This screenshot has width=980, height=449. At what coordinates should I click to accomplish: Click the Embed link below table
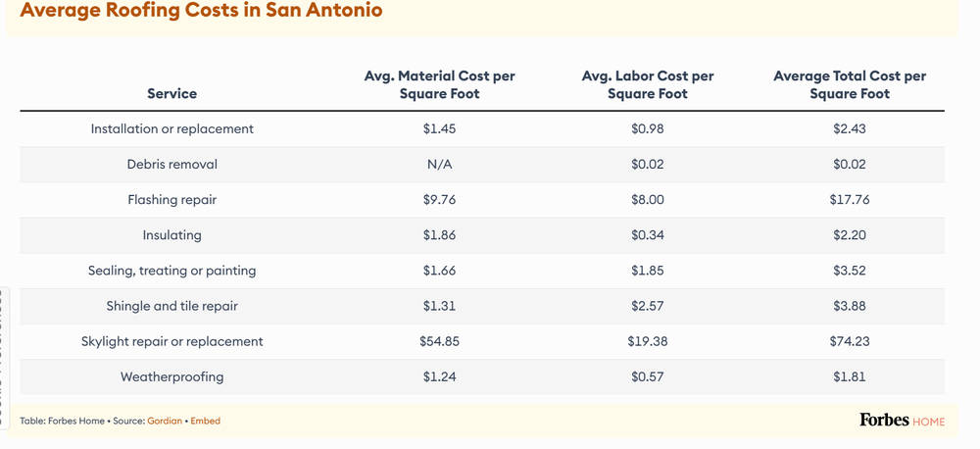click(205, 421)
